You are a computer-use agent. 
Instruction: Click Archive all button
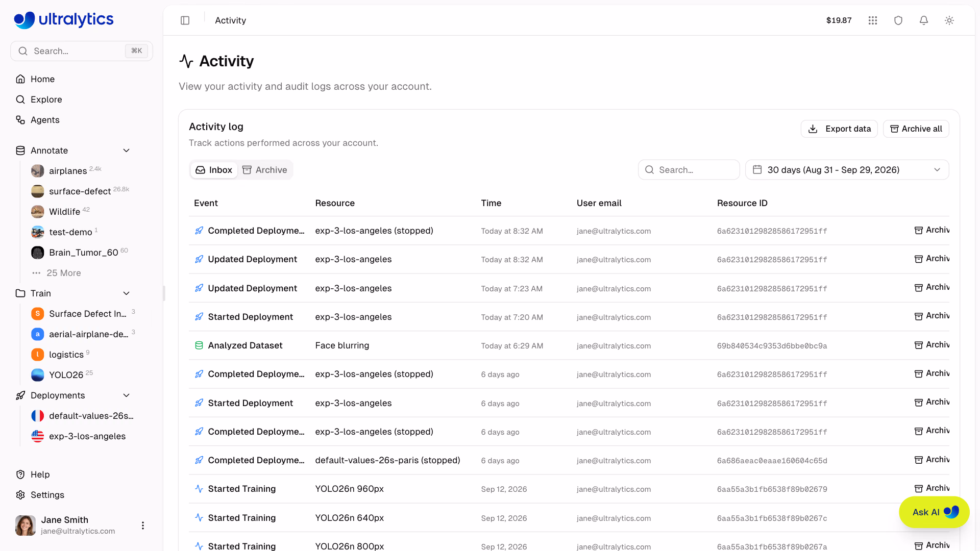(916, 129)
